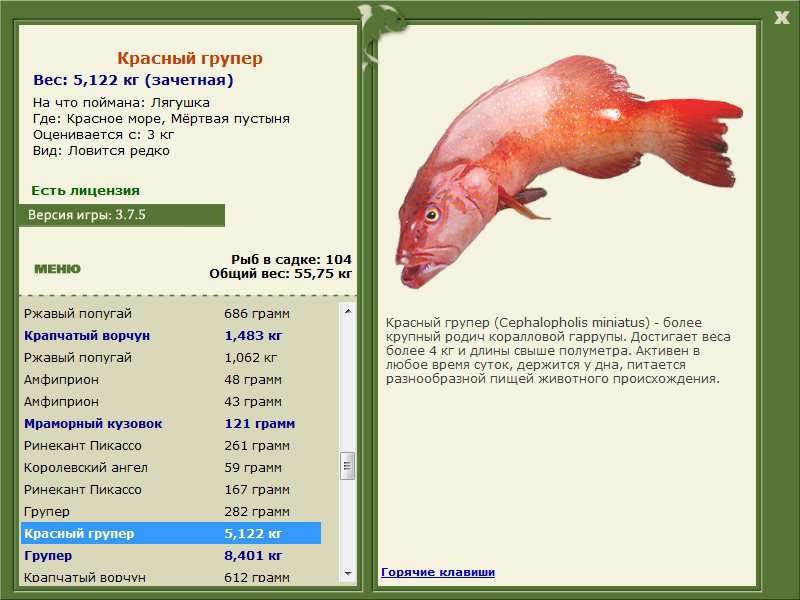Click the Есть лицензия label

(x=86, y=190)
